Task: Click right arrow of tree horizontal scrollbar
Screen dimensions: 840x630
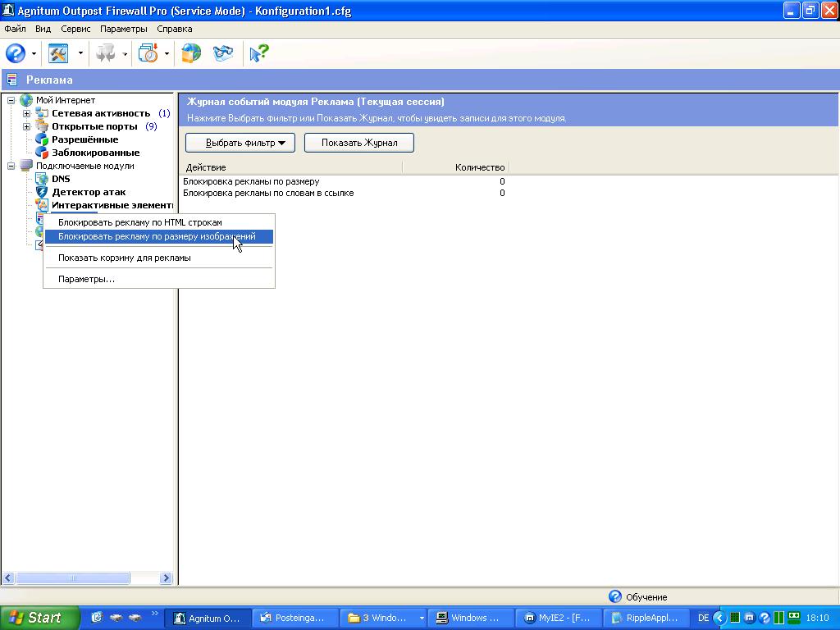Action: pos(166,578)
